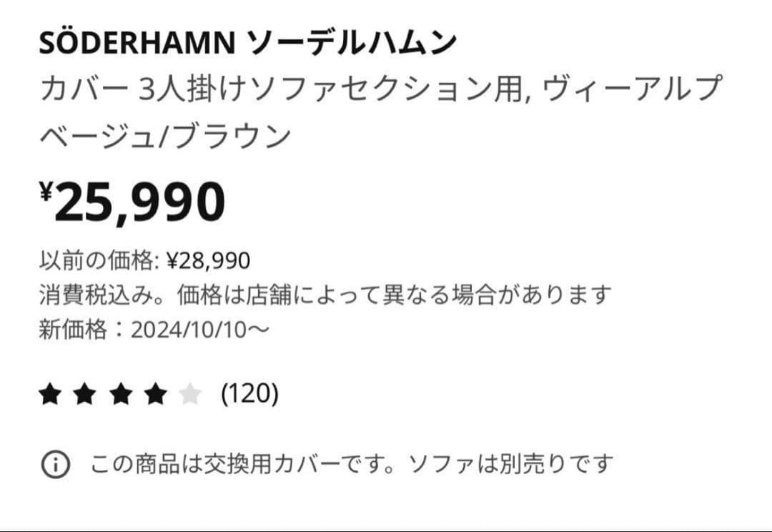Click the first filled rating star
Image resolution: width=772 pixels, height=532 pixels.
pos(49,394)
